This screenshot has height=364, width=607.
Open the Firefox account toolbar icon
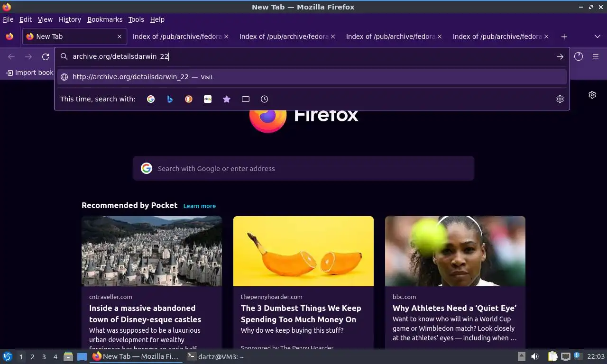(x=579, y=56)
